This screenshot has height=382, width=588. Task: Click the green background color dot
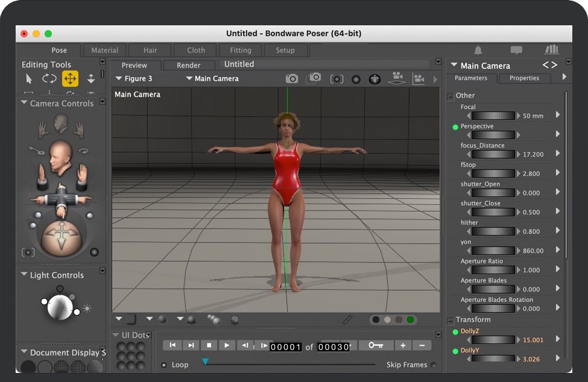(411, 320)
